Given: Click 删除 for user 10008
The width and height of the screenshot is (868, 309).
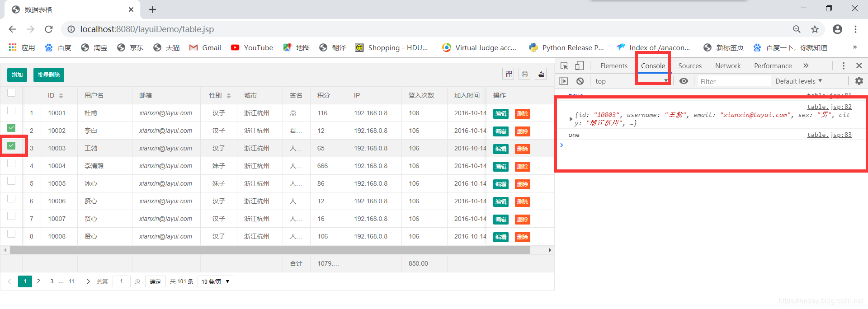Looking at the screenshot, I should [522, 237].
